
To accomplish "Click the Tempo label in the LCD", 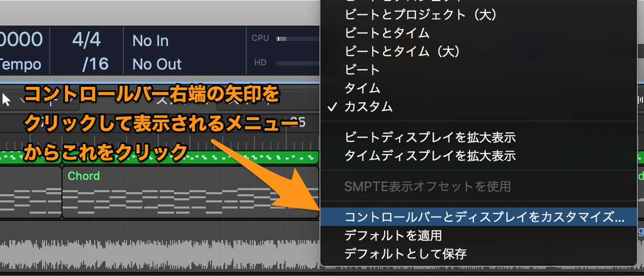I will 20,65.
